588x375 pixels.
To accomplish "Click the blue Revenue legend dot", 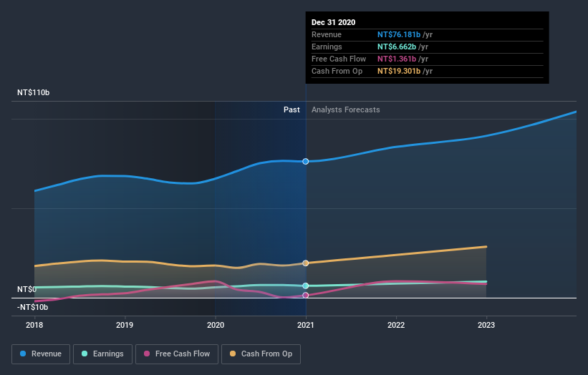I will coord(23,354).
